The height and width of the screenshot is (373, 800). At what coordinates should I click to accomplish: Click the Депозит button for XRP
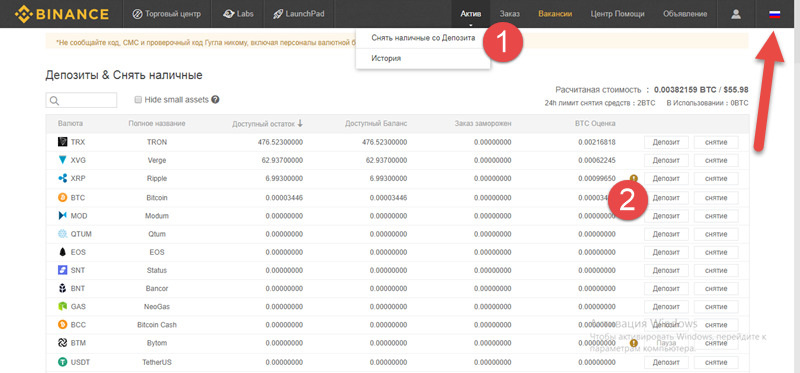pos(666,179)
